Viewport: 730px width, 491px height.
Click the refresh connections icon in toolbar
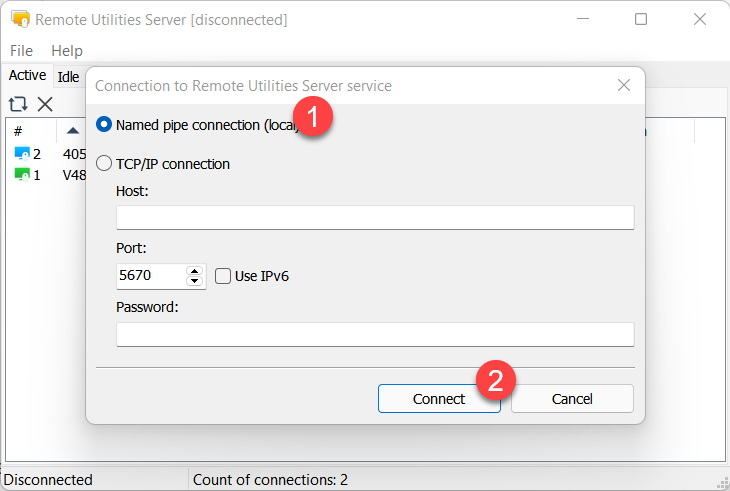tap(18, 104)
